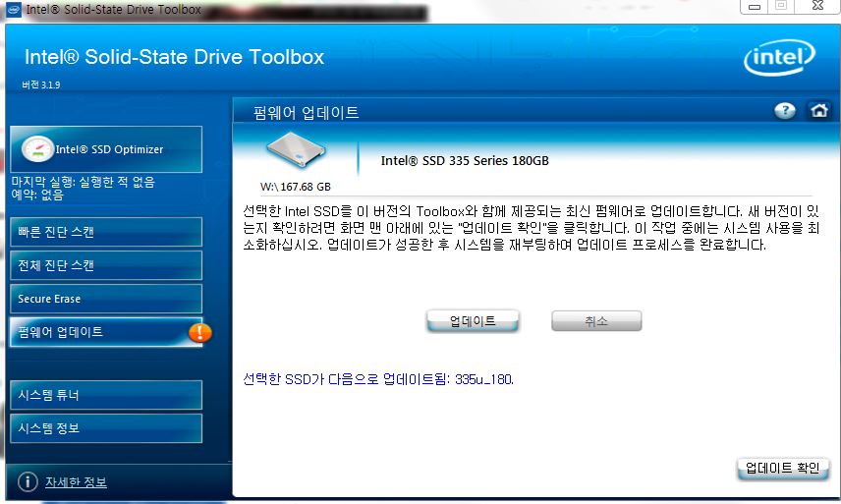Run the Intel SSD Optimizer
This screenshot has width=841, height=504.
106,149
